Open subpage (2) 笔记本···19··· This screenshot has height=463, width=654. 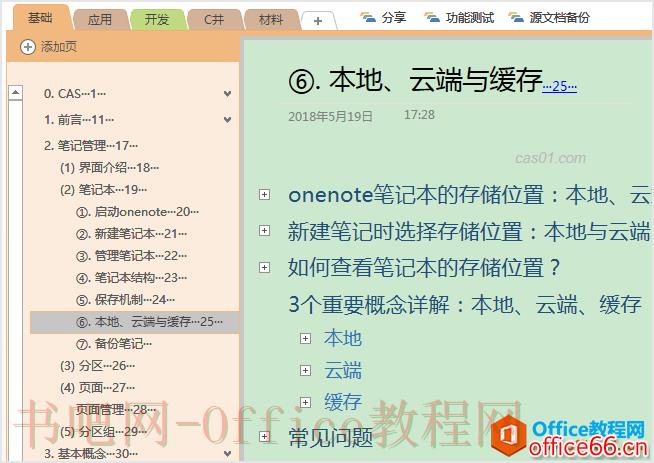click(103, 190)
